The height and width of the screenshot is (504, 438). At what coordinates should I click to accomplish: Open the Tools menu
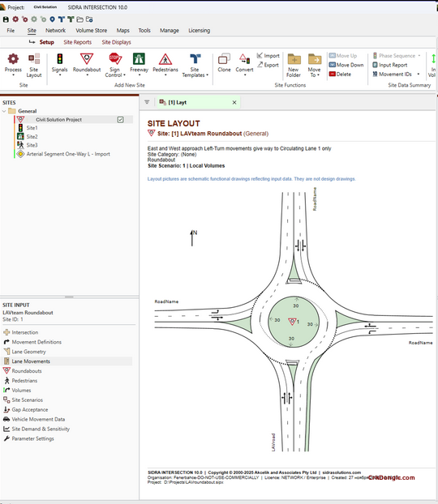click(144, 31)
